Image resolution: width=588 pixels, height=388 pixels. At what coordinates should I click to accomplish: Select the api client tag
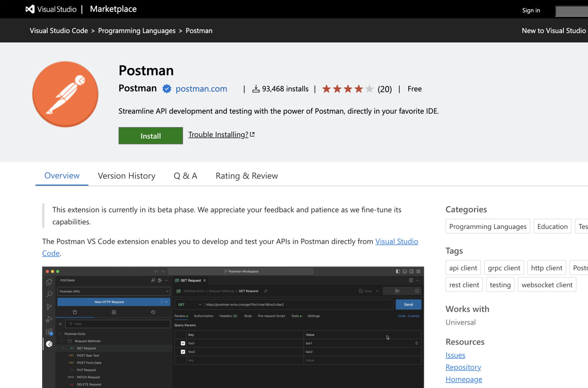463,268
